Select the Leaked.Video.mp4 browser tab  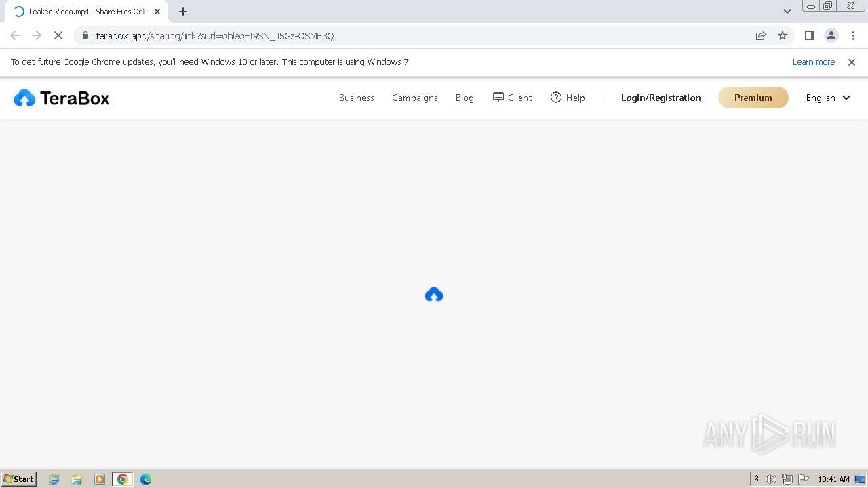pos(85,12)
